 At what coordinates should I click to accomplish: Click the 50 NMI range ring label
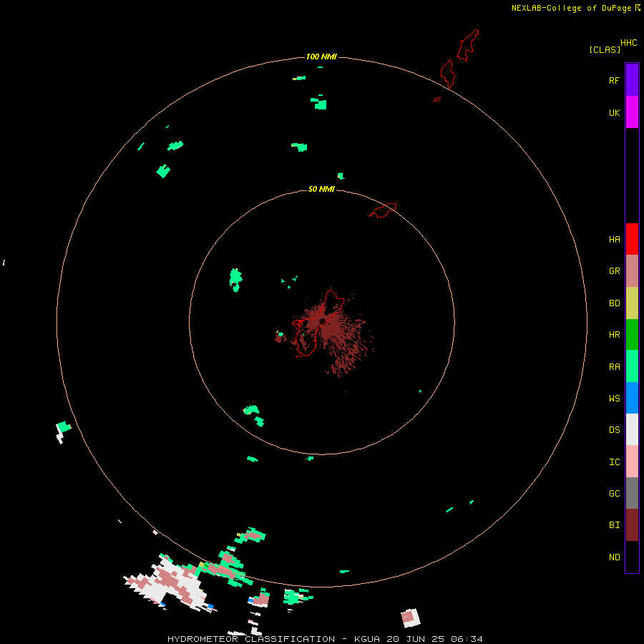[x=321, y=189]
